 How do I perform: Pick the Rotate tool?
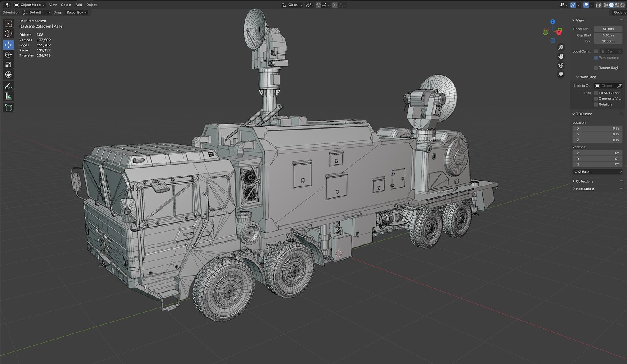pyautogui.click(x=8, y=55)
